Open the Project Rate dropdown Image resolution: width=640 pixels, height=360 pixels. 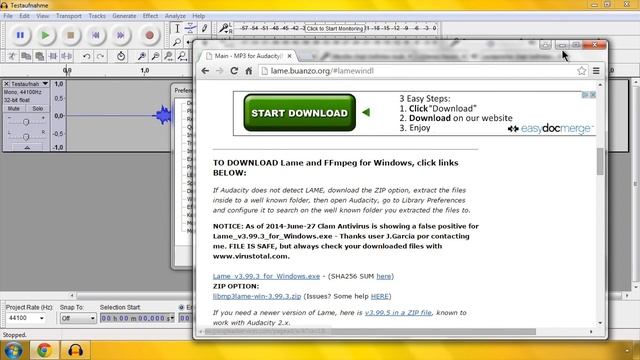click(42, 318)
